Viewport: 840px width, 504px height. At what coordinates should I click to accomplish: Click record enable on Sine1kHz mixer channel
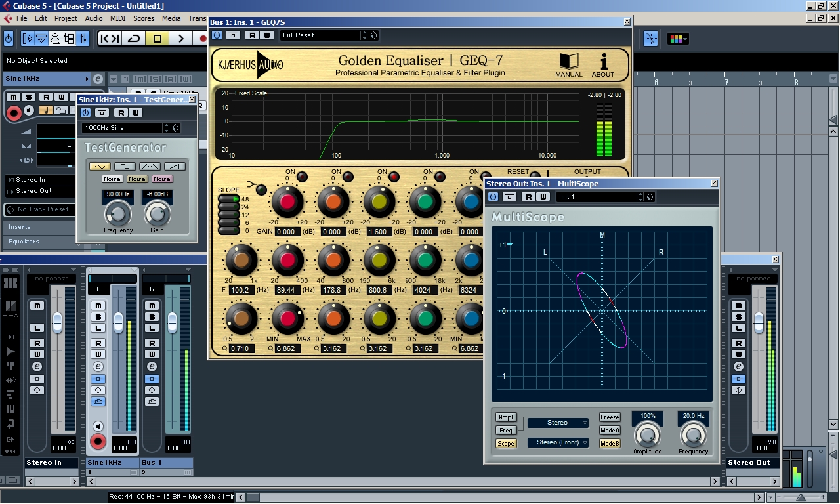[x=98, y=441]
